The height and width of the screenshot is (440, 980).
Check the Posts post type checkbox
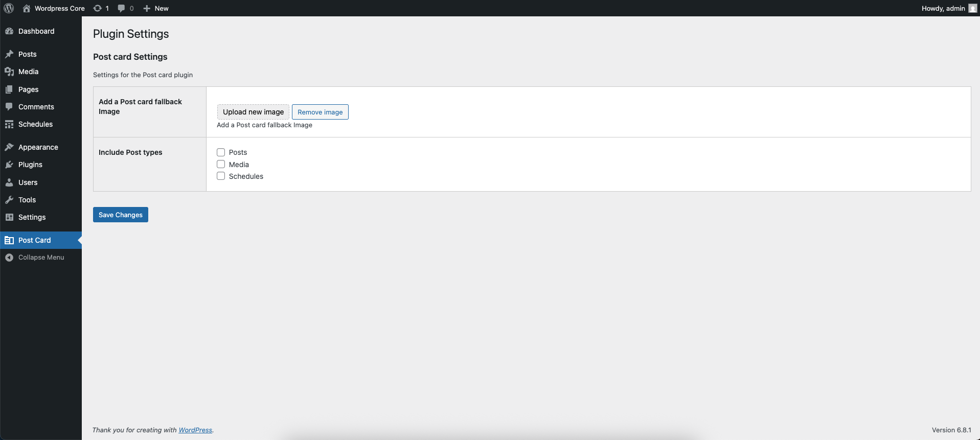[221, 152]
